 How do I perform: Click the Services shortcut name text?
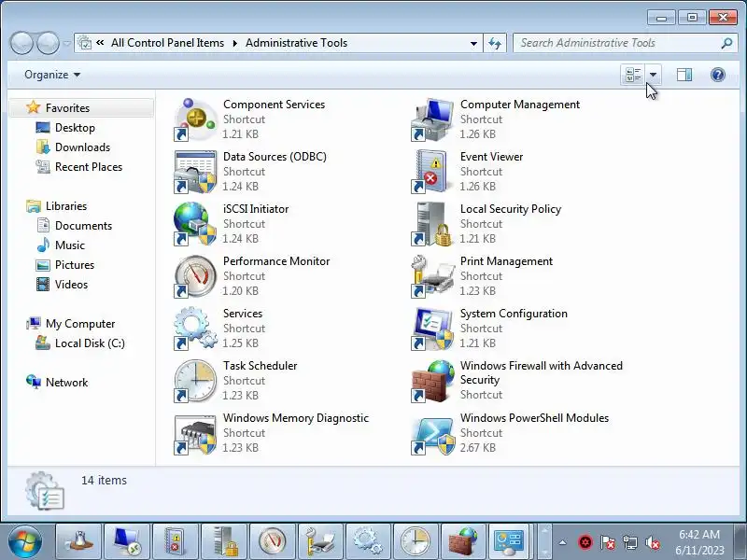click(243, 314)
